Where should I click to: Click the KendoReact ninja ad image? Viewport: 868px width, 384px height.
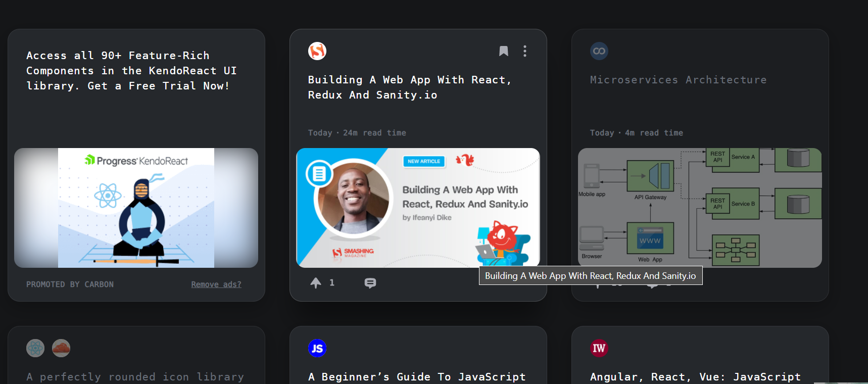136,208
